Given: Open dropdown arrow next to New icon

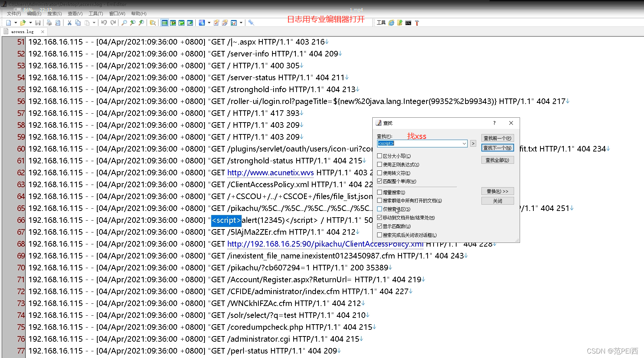Looking at the screenshot, I should point(15,23).
